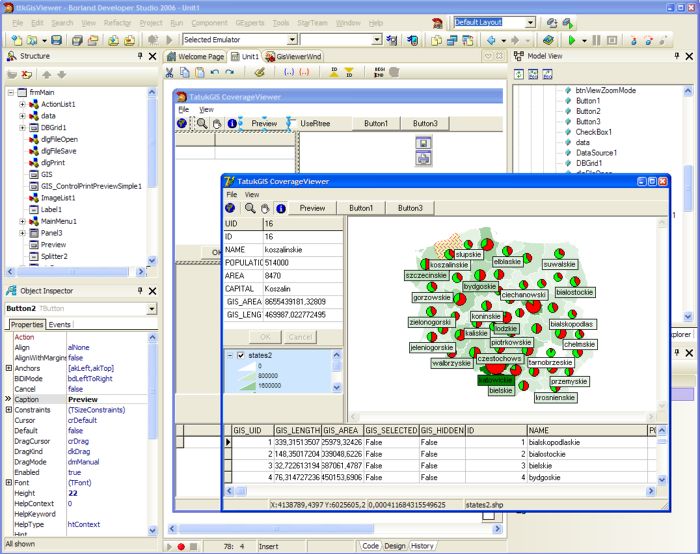Click magnifier icon on the design form toolbar
Viewport: 700px width, 554px height.
point(202,123)
